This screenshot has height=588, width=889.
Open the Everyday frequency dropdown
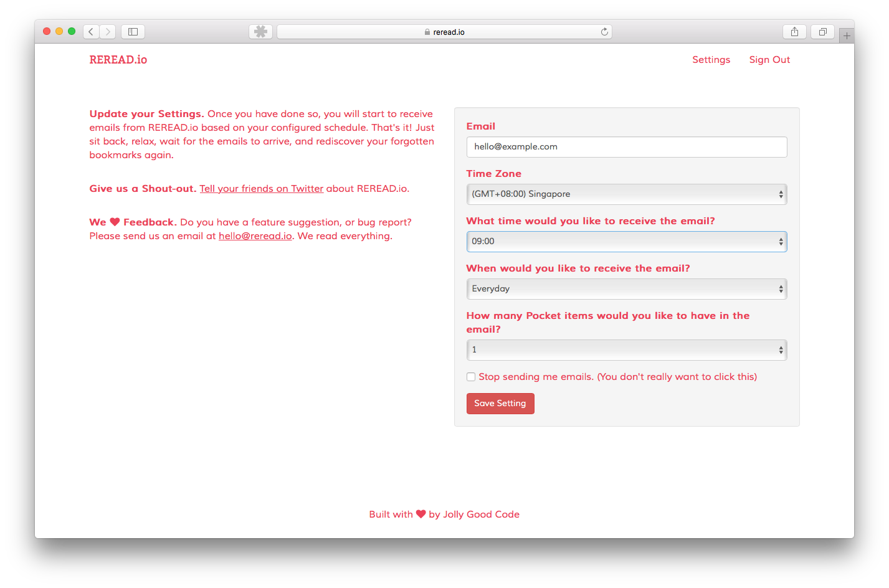[x=626, y=288]
